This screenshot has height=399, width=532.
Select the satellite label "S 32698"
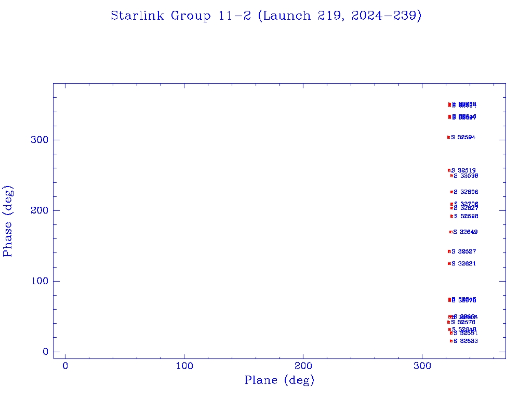tap(466, 216)
